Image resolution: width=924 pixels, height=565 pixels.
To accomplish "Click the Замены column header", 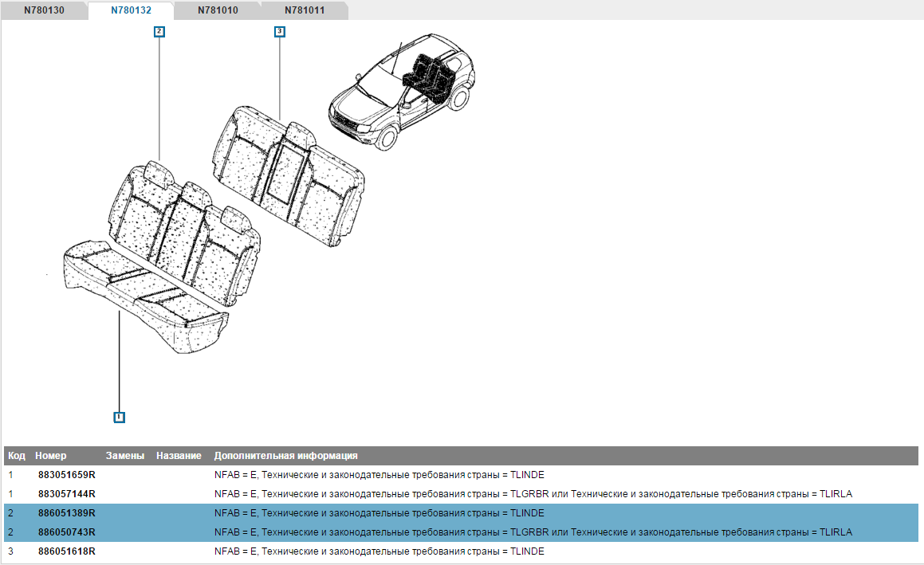I will point(125,456).
